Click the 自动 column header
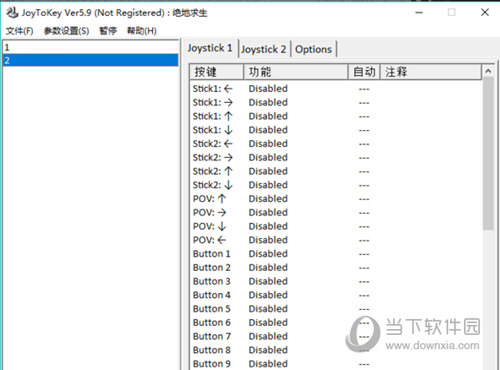This screenshot has height=370, width=500. point(364,72)
